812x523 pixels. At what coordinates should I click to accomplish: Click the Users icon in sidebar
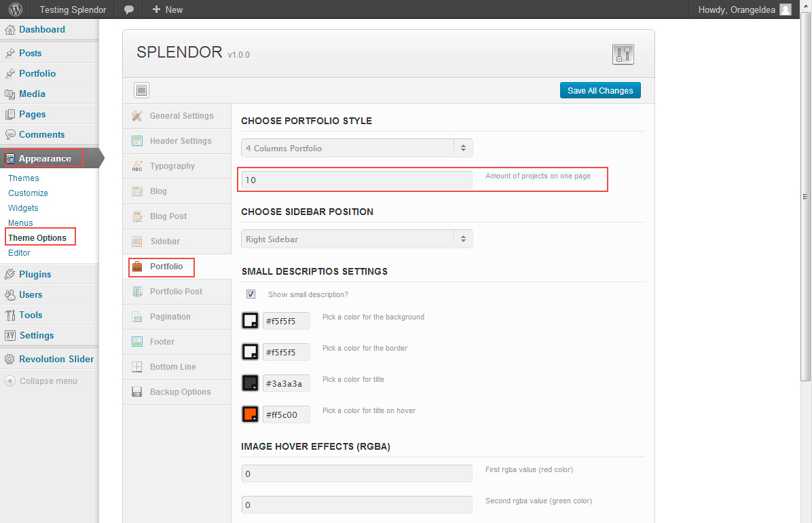pyautogui.click(x=10, y=295)
